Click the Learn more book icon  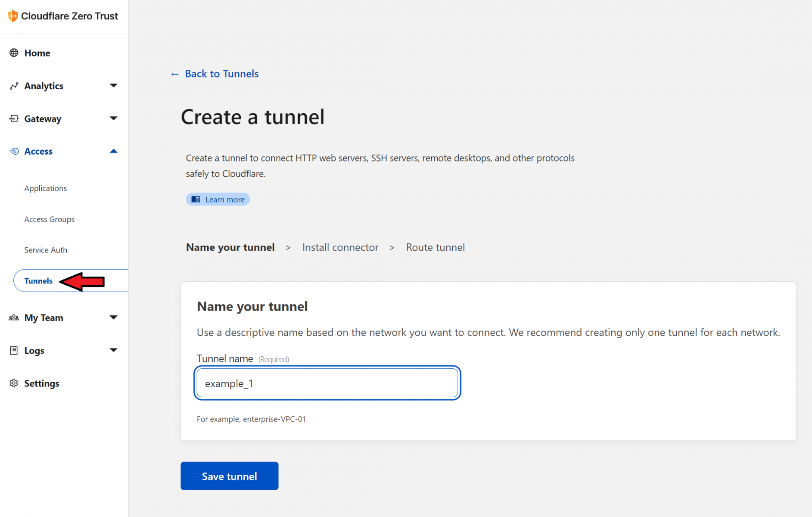click(x=196, y=199)
